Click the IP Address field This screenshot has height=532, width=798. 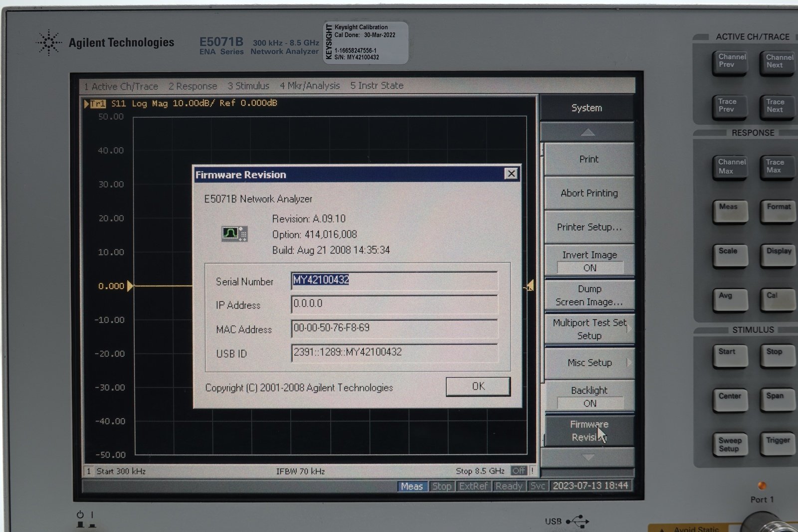coord(394,304)
